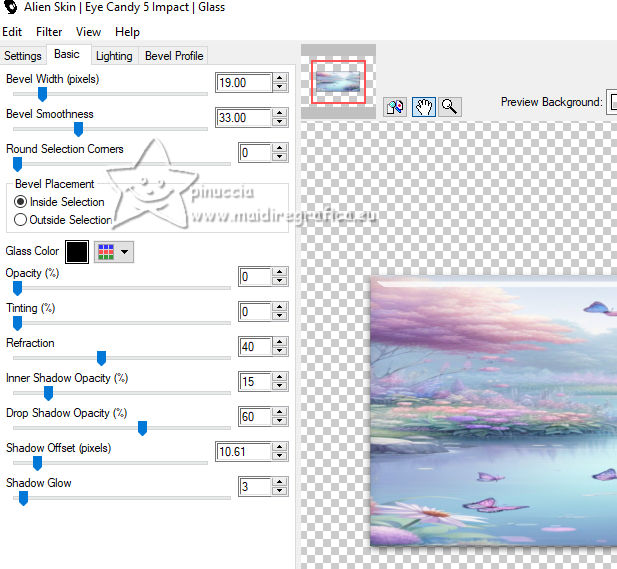
Task: Click the Shadow Glow value field
Action: [x=255, y=487]
